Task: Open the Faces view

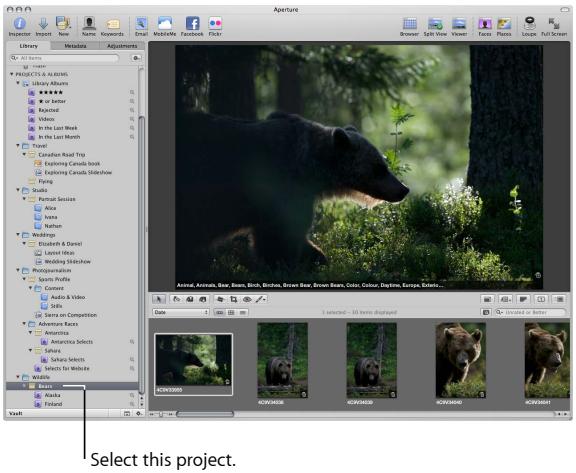Action: click(485, 26)
